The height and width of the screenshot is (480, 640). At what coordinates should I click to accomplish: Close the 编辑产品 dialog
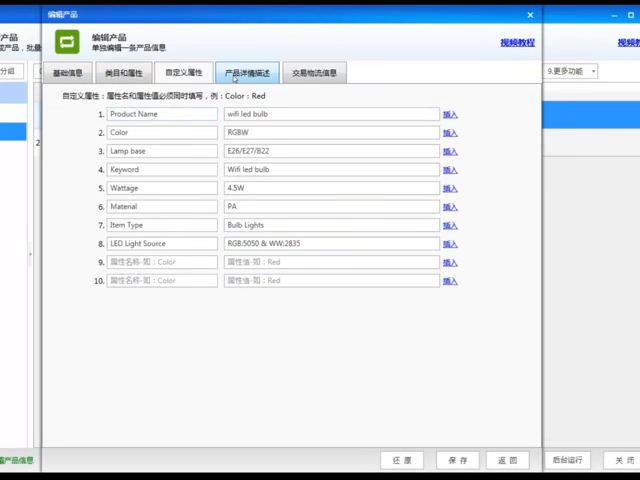530,15
